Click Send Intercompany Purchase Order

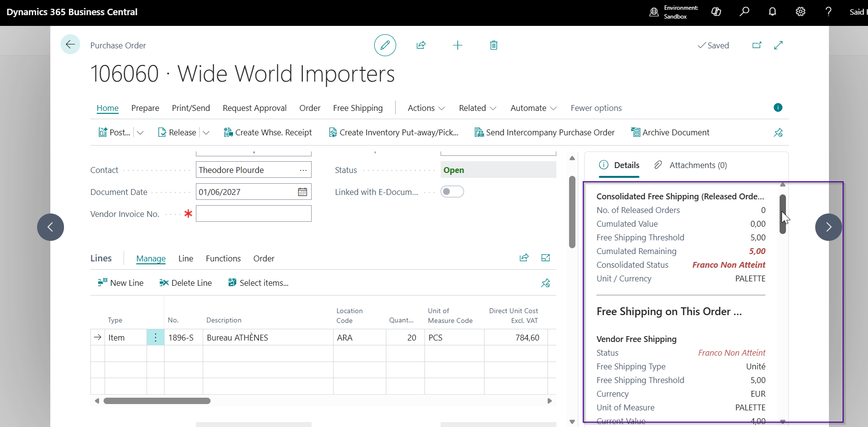(x=545, y=132)
